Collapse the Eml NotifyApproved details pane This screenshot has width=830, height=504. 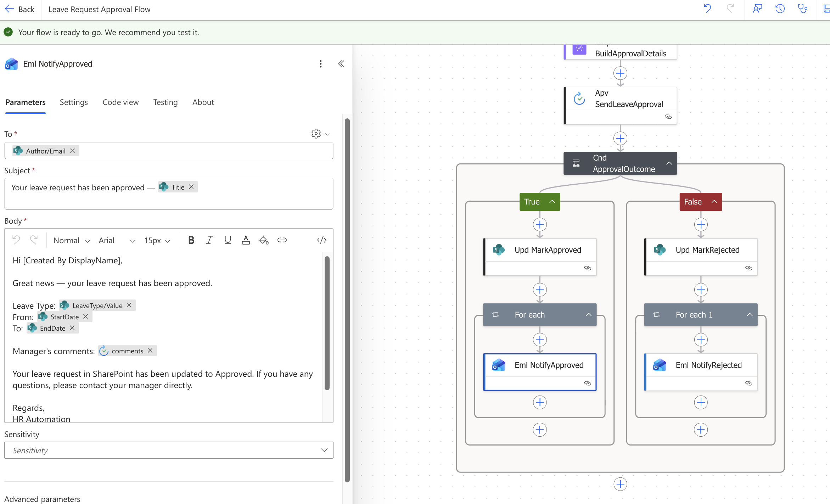point(341,64)
